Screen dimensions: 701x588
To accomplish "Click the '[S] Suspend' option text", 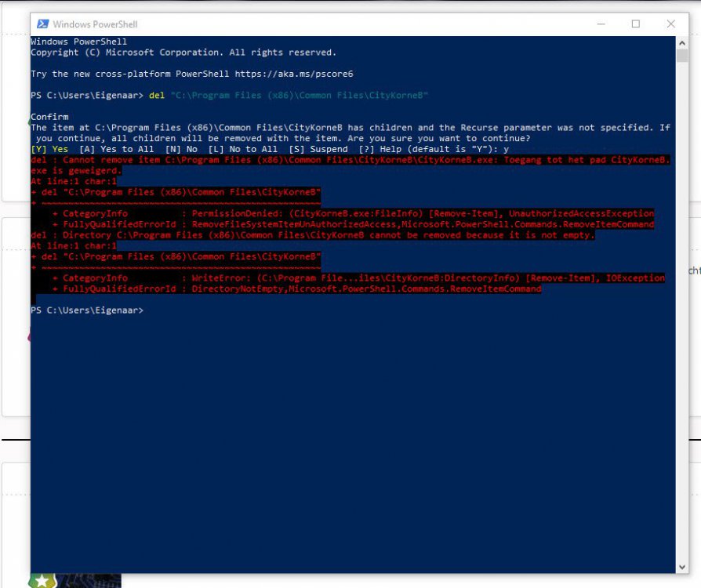I will pos(318,149).
